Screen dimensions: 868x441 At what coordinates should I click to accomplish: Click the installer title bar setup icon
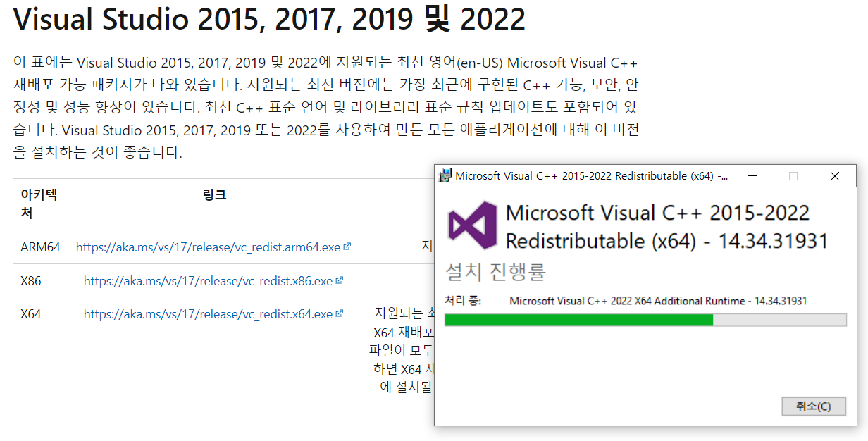[x=445, y=176]
